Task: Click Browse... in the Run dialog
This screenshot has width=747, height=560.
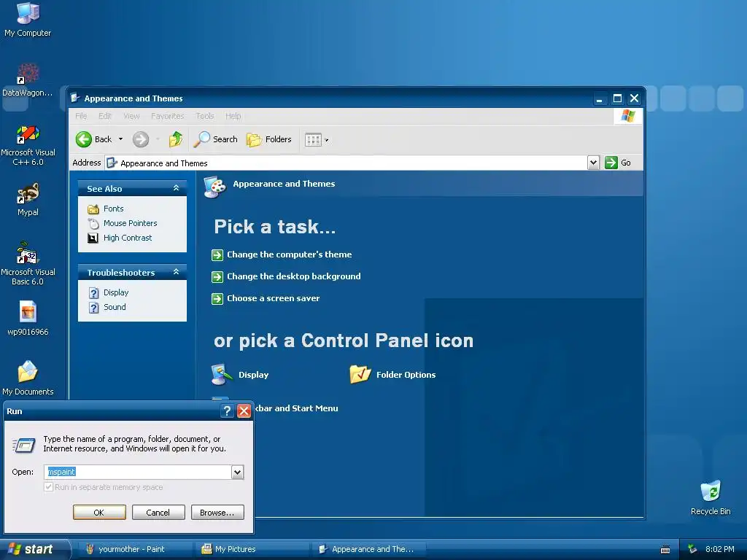Action: pos(217,513)
